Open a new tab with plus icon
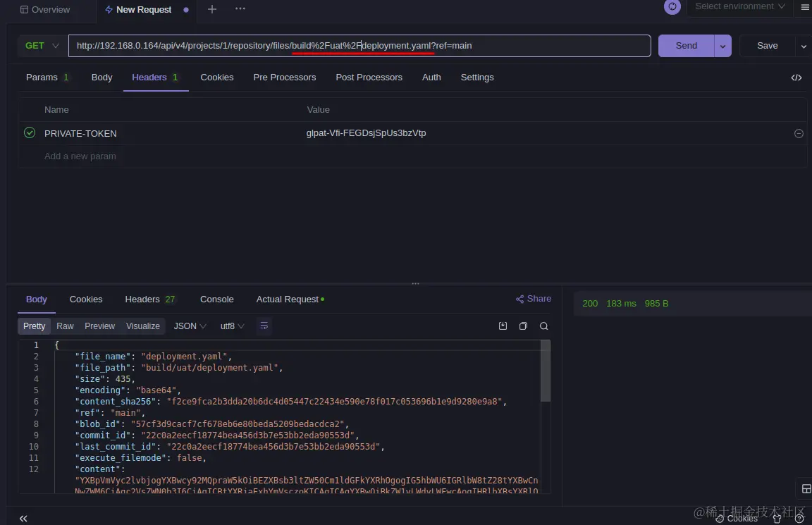This screenshot has height=525, width=812. coord(211,9)
